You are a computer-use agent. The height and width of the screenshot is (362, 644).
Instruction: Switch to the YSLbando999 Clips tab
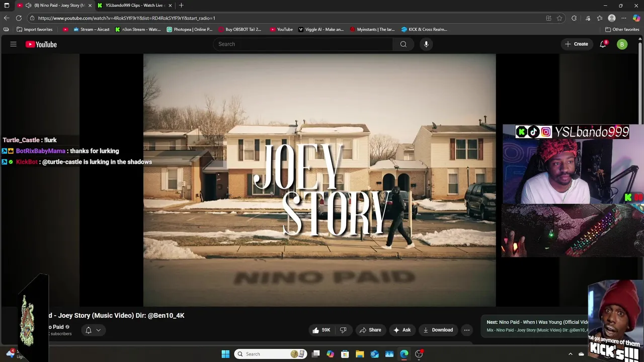click(x=135, y=5)
